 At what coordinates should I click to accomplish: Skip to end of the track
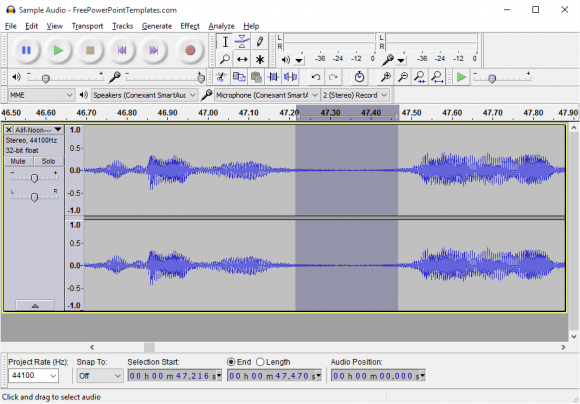point(154,50)
